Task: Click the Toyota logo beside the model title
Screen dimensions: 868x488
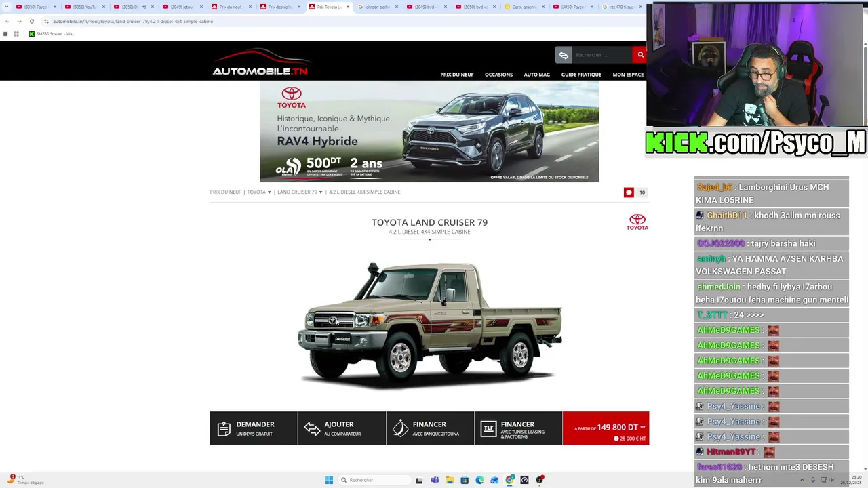Action: [637, 222]
